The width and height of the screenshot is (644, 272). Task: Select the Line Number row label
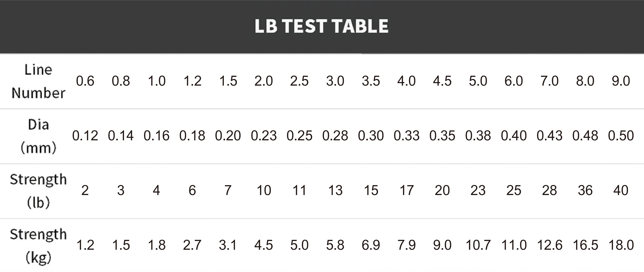(38, 81)
